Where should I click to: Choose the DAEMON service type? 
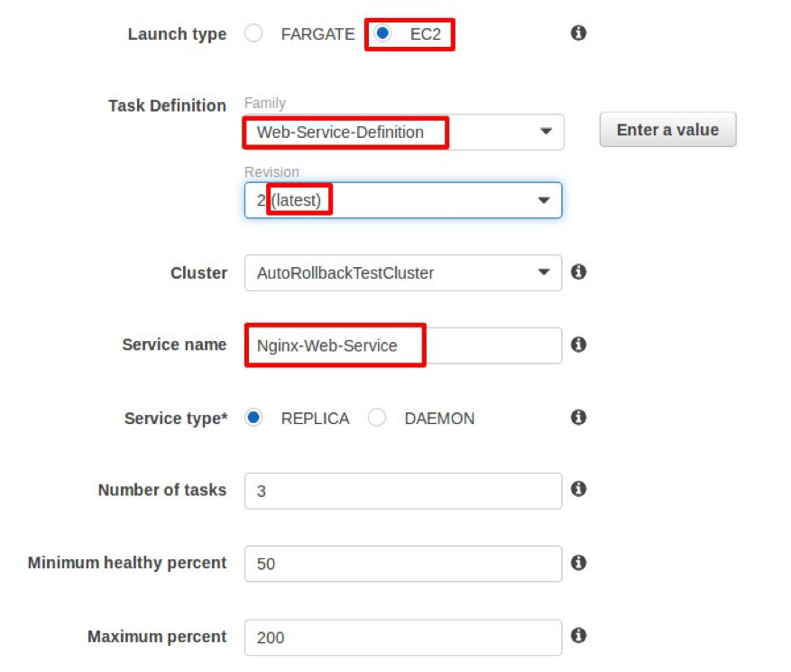377,418
